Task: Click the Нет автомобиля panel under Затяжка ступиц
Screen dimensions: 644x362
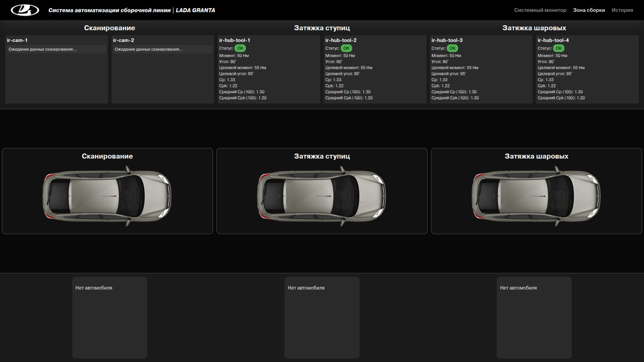Action: coord(322,317)
